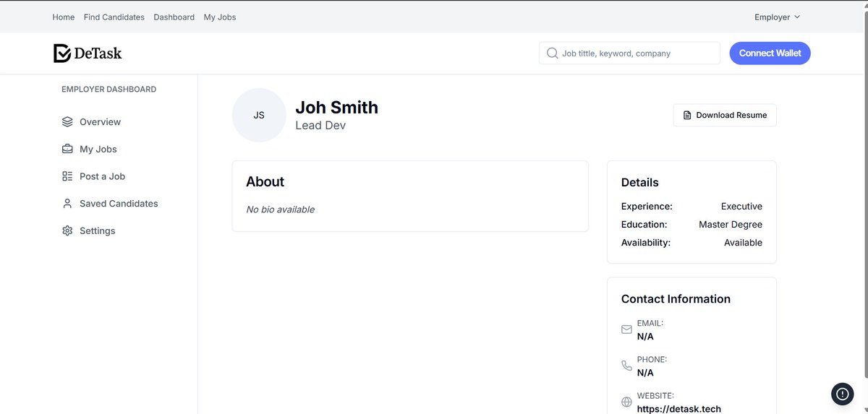Click the Education: label

644,225
